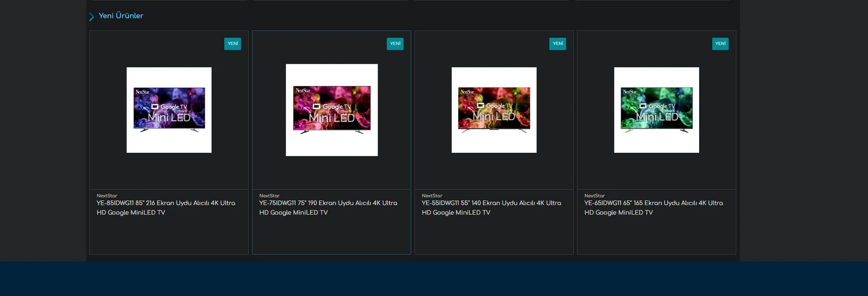The image size is (868, 296).
Task: Click the YENİ badge on the 65" TV card
Action: (720, 44)
